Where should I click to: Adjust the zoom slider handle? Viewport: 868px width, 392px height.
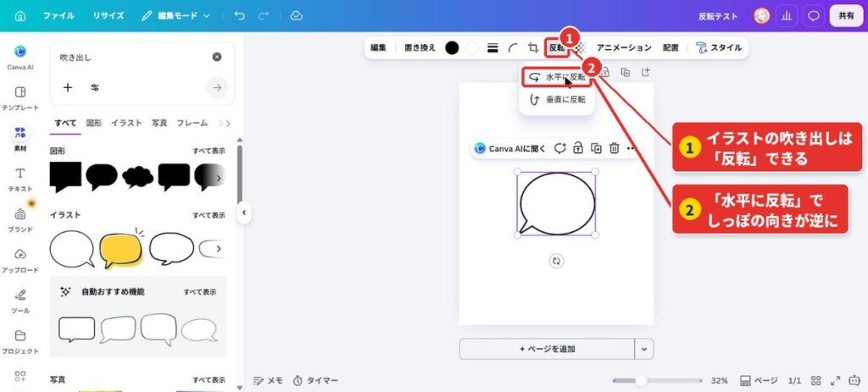641,380
